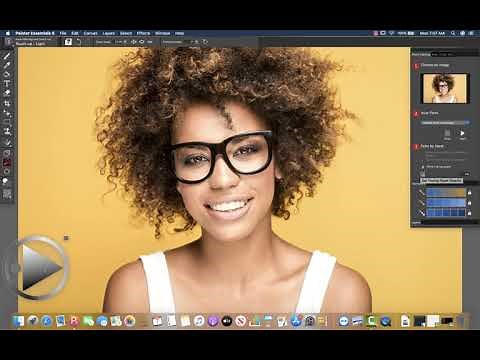Open the Edit menu
This screenshot has width=480, height=360.
point(75,33)
